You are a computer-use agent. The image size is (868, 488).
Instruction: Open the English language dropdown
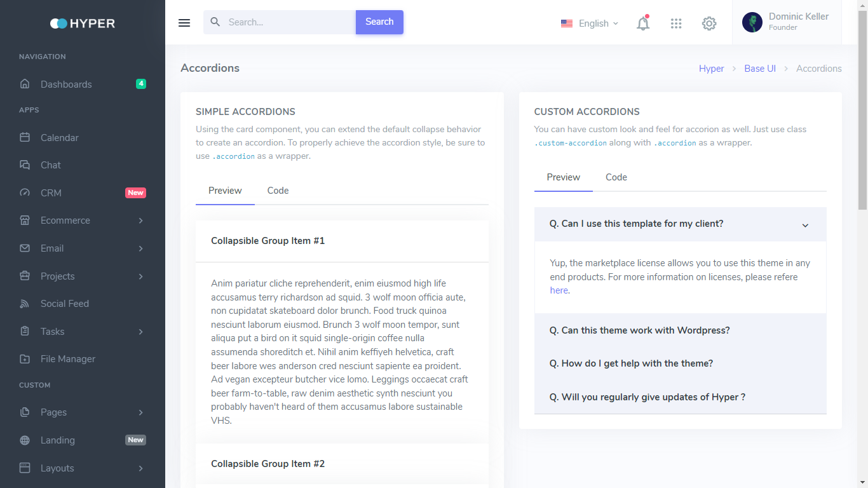(590, 24)
